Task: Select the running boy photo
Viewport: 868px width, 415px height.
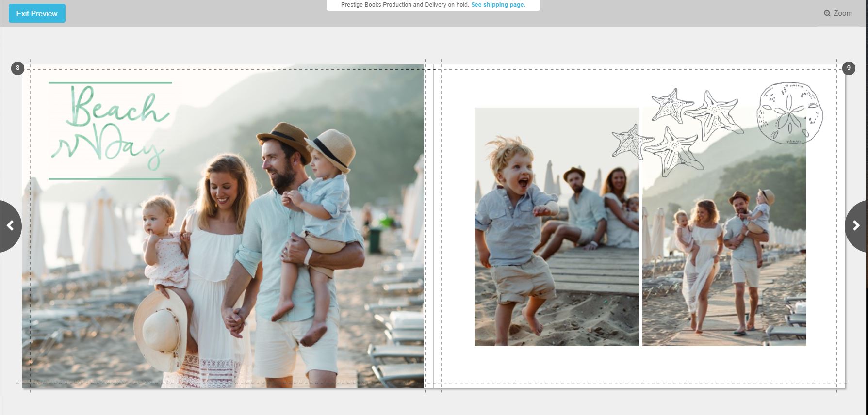Action: coord(557,226)
